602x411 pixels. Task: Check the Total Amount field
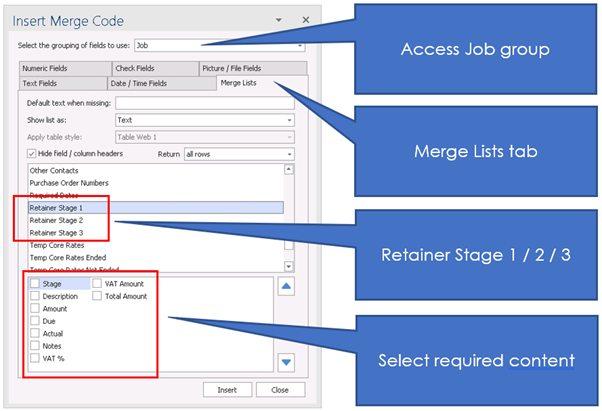(98, 297)
